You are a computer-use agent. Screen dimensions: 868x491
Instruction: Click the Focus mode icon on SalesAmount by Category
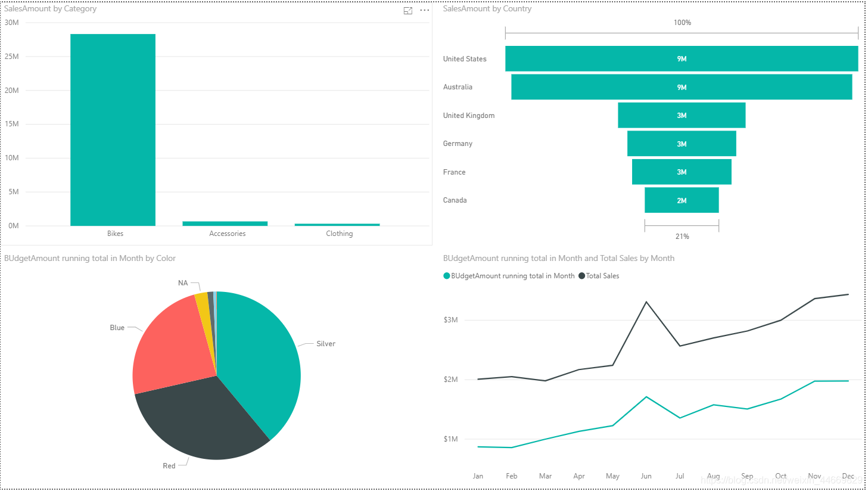point(408,11)
